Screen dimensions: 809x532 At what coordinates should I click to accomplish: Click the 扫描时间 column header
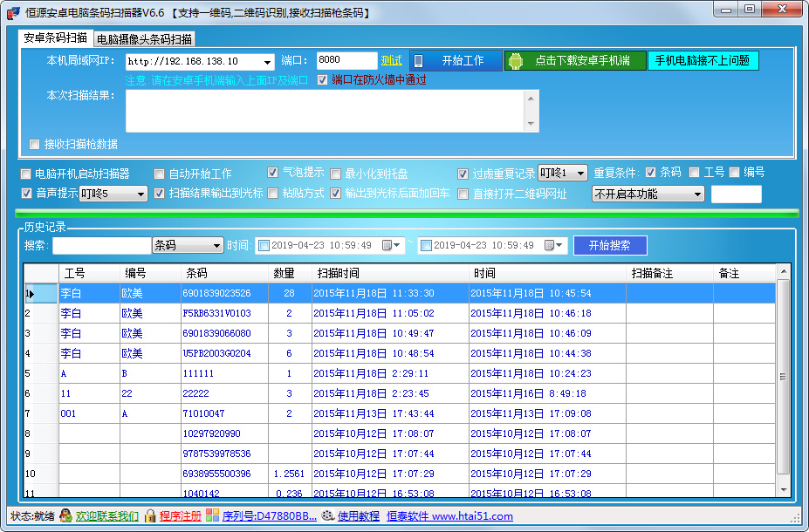[x=391, y=273]
